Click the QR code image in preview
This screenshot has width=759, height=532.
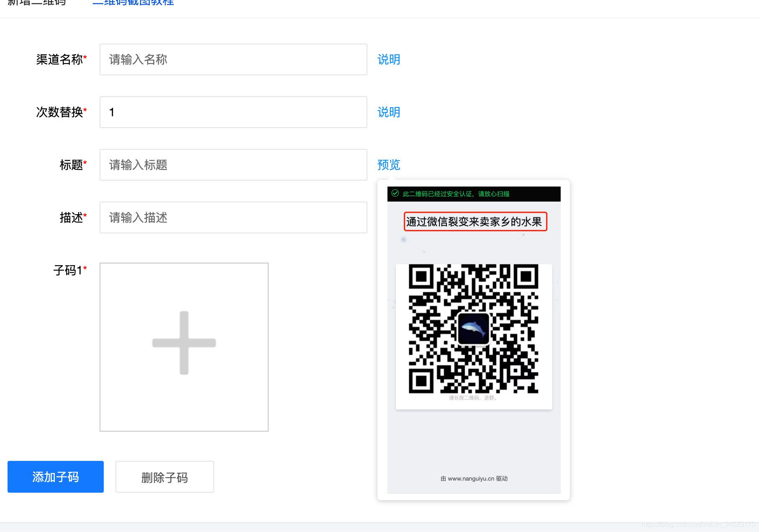click(474, 329)
